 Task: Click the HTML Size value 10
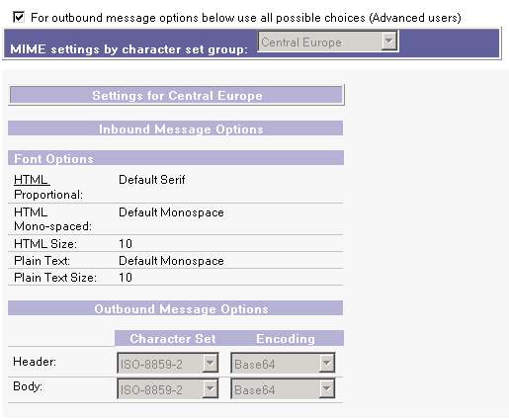126,244
